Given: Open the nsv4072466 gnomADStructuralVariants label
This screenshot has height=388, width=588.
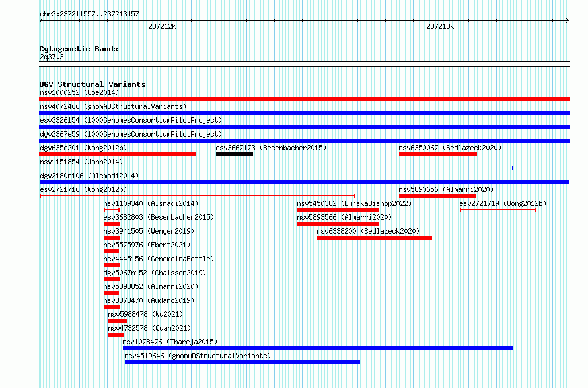Looking at the screenshot, I should [113, 106].
